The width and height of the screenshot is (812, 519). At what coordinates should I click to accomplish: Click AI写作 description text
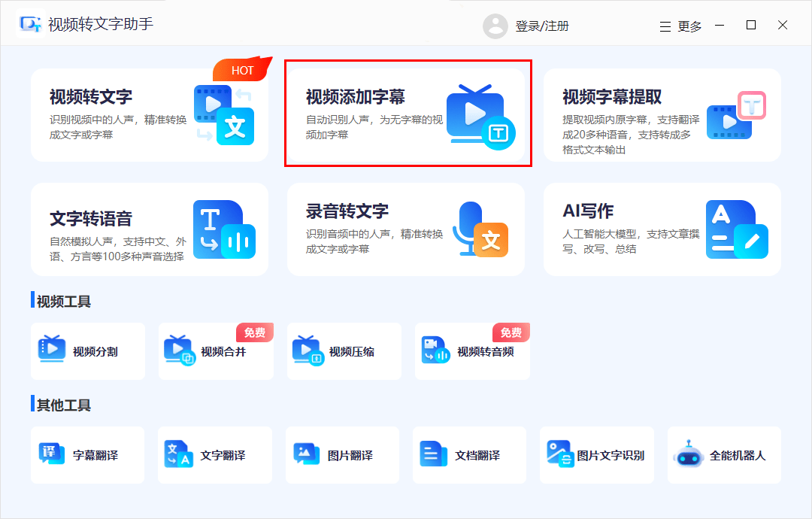pyautogui.click(x=631, y=241)
